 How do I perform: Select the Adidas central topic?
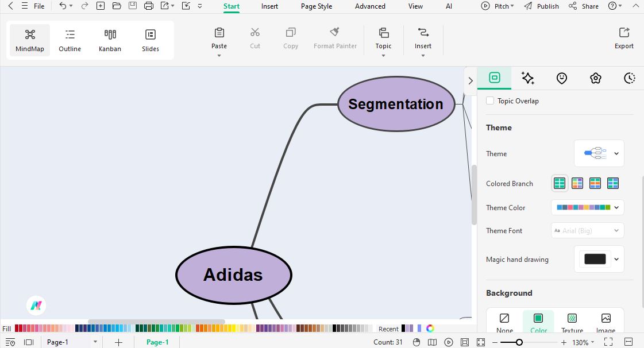pos(234,275)
